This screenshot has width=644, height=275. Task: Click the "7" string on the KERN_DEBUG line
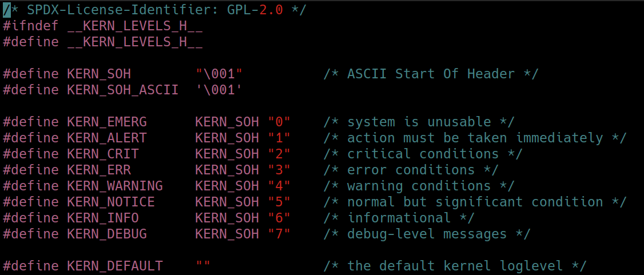279,234
